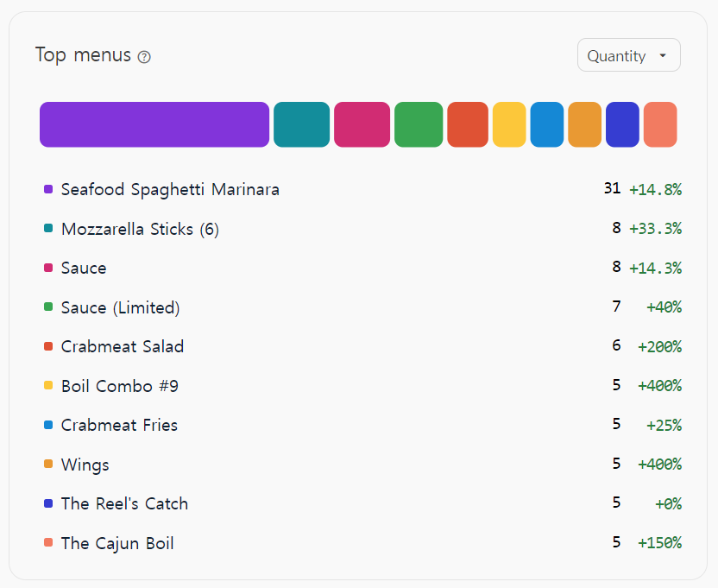Image resolution: width=718 pixels, height=588 pixels.
Task: Select the pink Sauce bar segment
Action: tap(362, 124)
